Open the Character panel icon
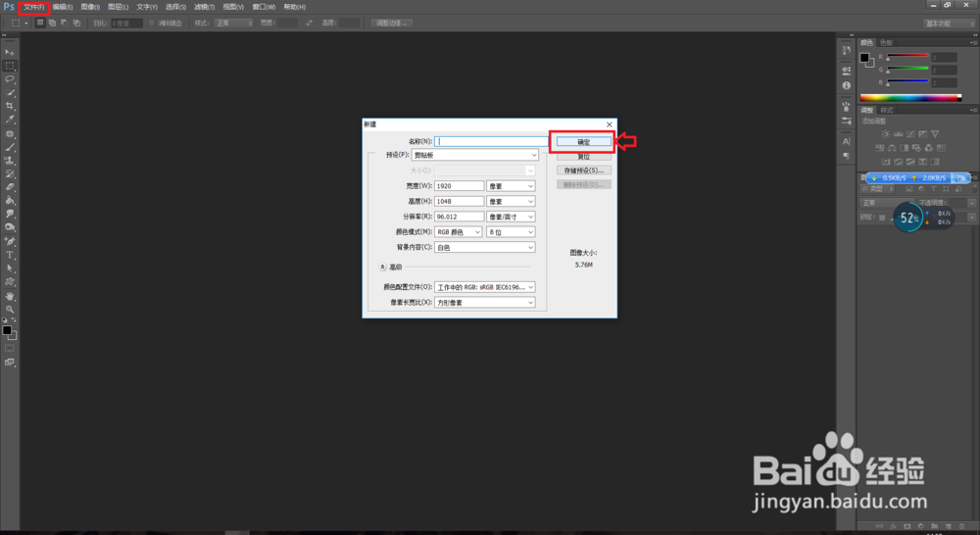This screenshot has height=535, width=980. coord(847,141)
